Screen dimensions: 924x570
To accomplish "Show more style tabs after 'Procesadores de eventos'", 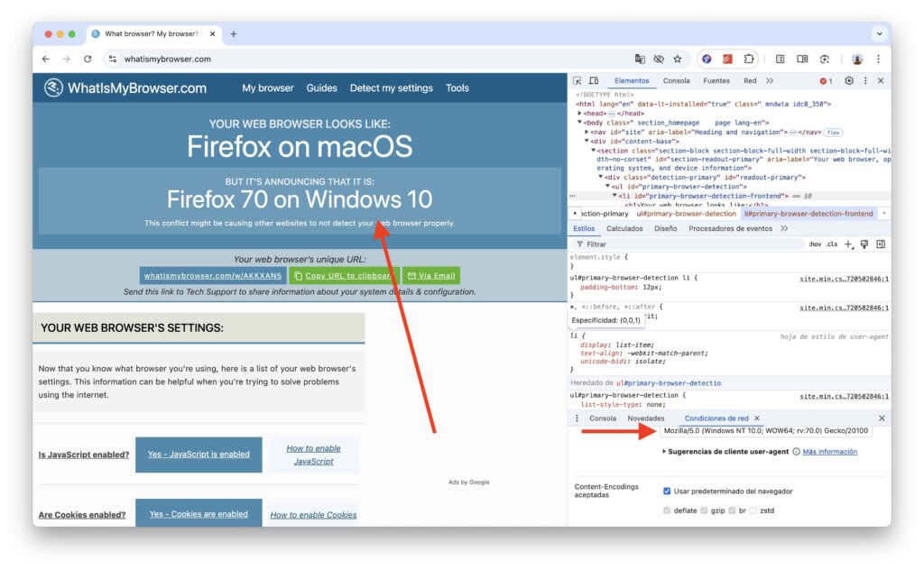I will [x=784, y=228].
